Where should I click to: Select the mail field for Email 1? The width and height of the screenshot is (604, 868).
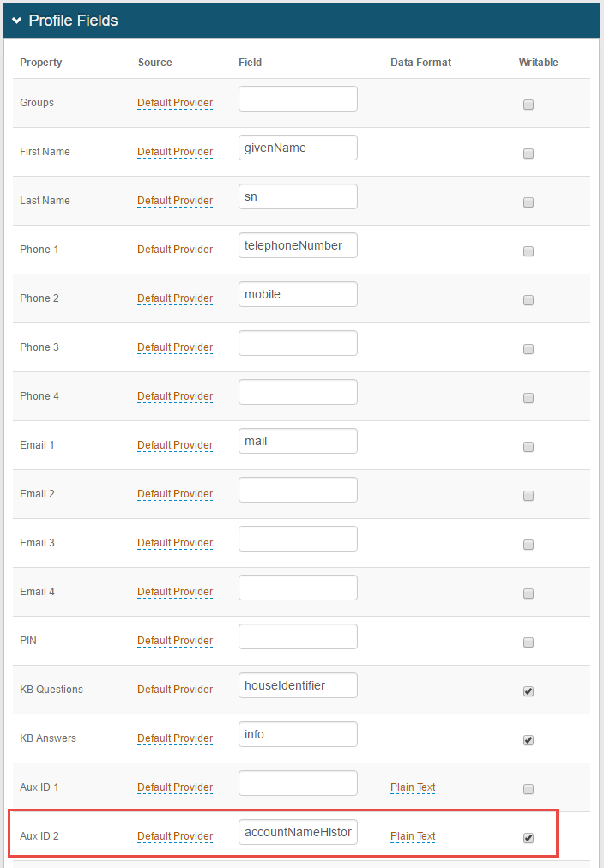point(298,441)
